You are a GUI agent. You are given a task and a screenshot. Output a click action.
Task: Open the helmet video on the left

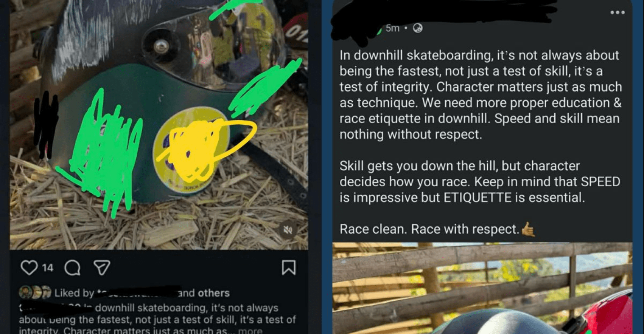click(159, 125)
